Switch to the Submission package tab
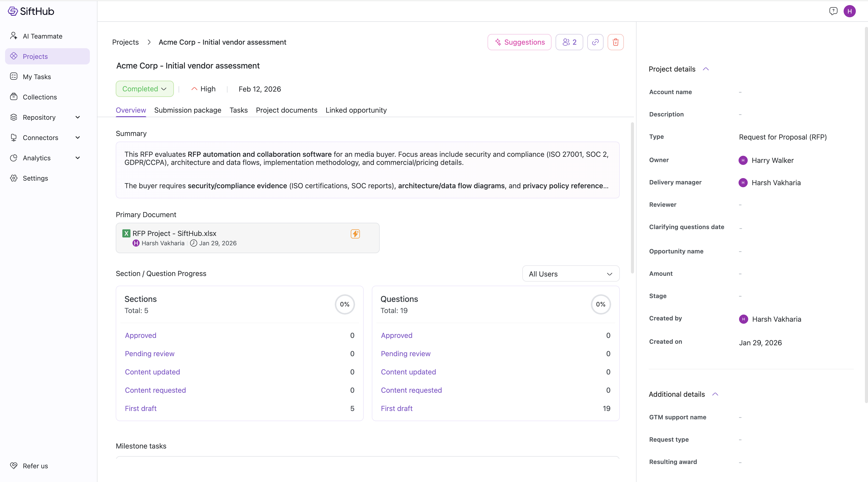The width and height of the screenshot is (868, 482). click(188, 110)
